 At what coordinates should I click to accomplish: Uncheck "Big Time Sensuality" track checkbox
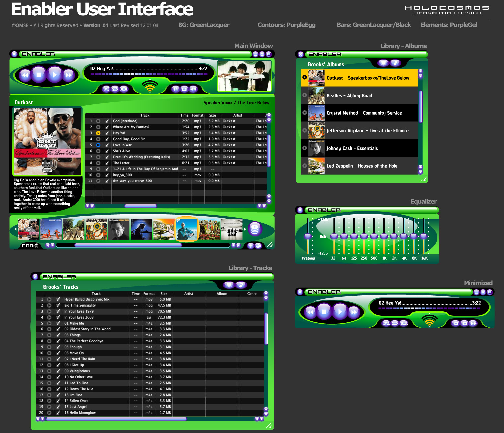tap(58, 305)
